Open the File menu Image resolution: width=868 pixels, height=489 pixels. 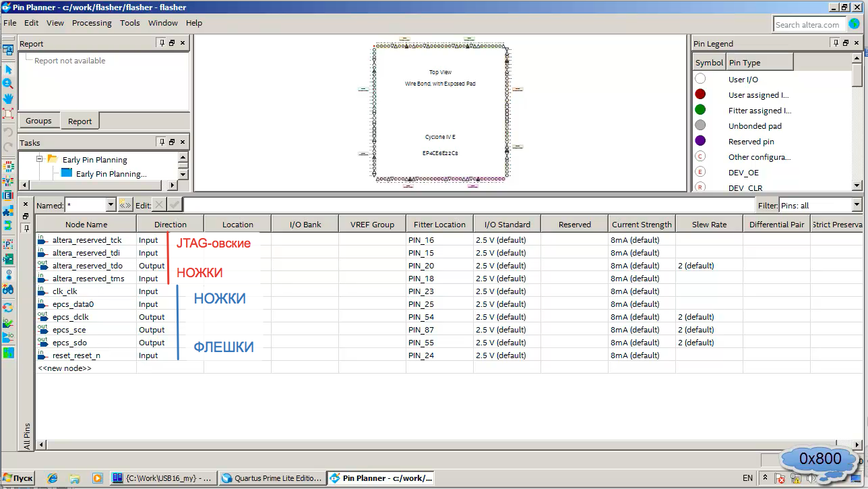click(x=10, y=23)
